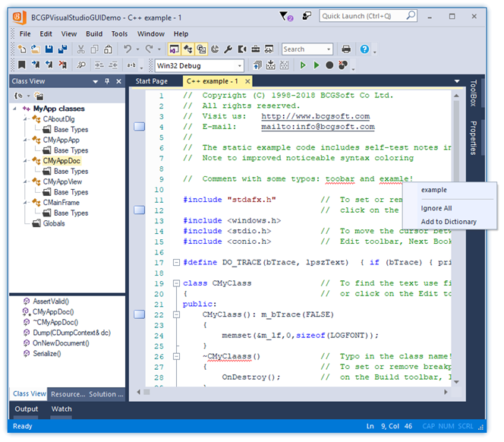Click the toolbox briefcase icon
The image size is (504, 442).
coord(256,49)
